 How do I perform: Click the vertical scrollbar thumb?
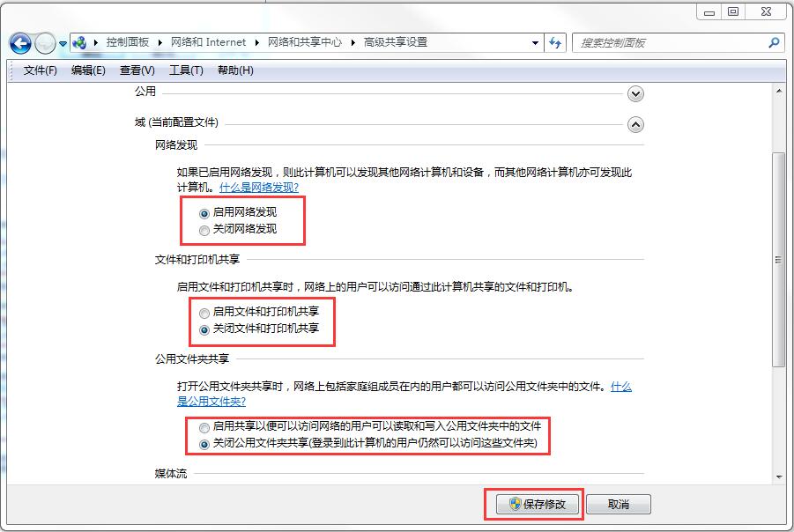click(779, 259)
